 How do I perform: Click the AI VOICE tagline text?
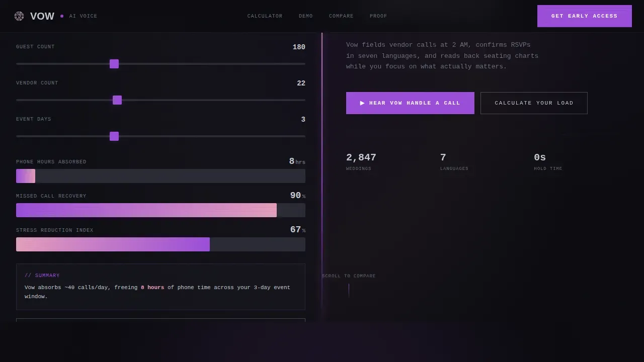[x=83, y=16]
